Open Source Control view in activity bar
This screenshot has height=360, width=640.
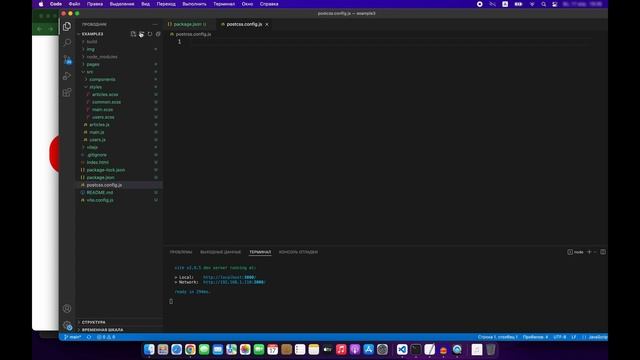67,60
